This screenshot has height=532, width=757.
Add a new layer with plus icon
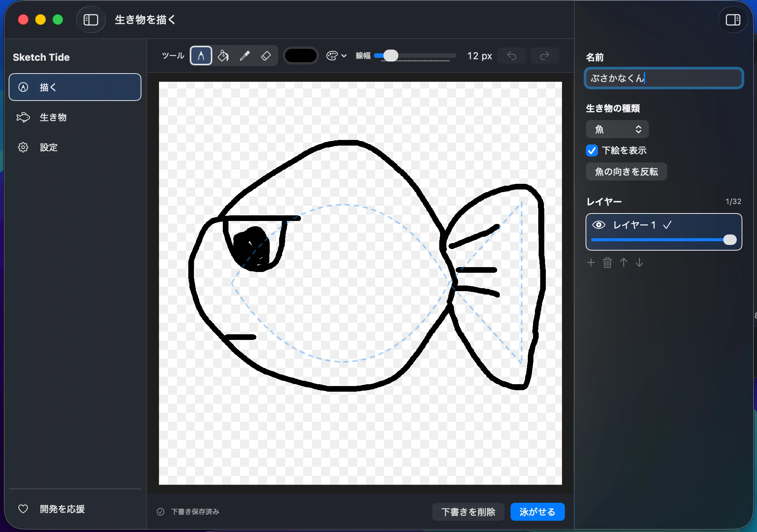coord(591,262)
